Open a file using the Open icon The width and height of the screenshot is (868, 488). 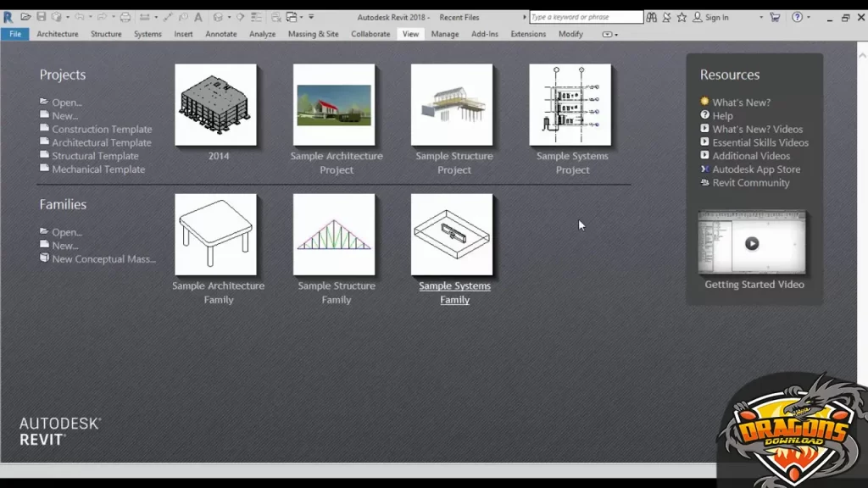pos(25,16)
